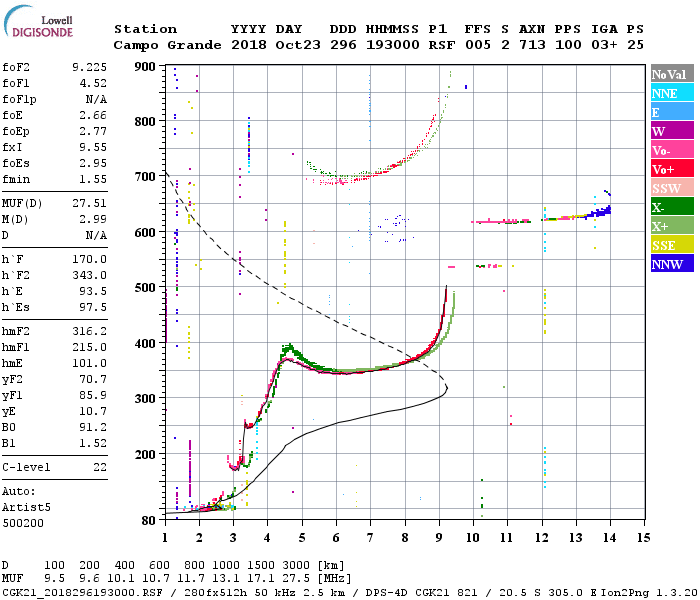Image resolution: width=700 pixels, height=600 pixels.
Task: Pick the X+ light green legend swatch
Action: click(672, 225)
